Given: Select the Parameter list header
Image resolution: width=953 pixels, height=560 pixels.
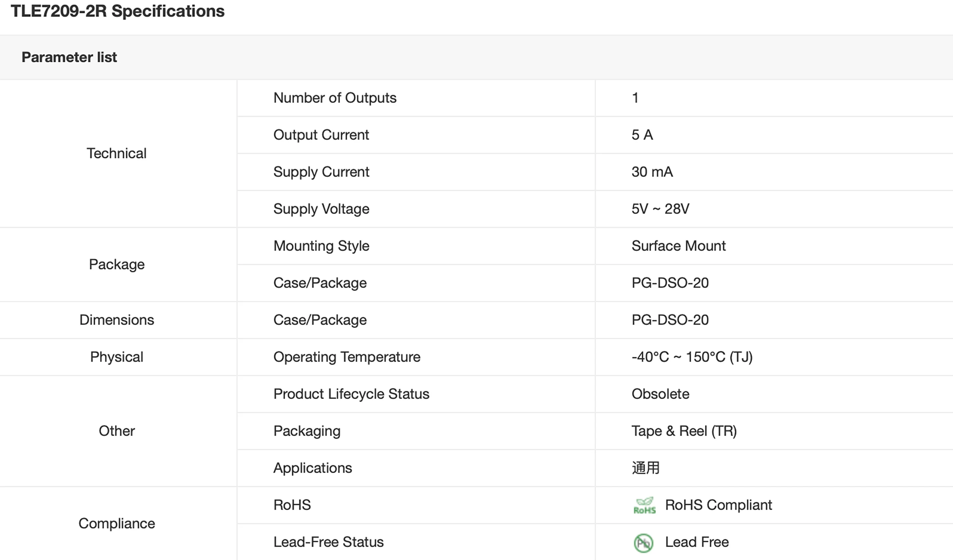Looking at the screenshot, I should (69, 57).
